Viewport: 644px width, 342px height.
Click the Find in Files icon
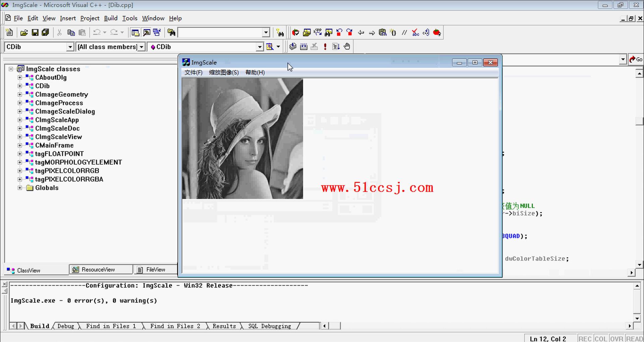[171, 33]
